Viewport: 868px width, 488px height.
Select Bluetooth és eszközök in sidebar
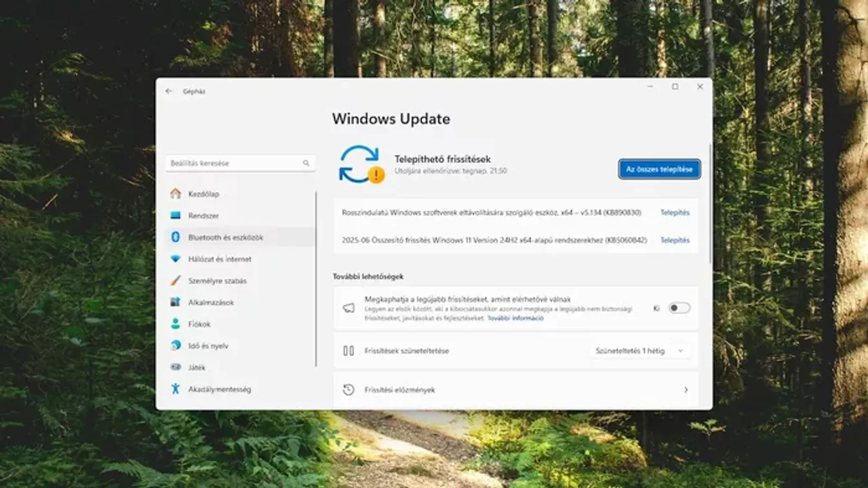pyautogui.click(x=240, y=237)
